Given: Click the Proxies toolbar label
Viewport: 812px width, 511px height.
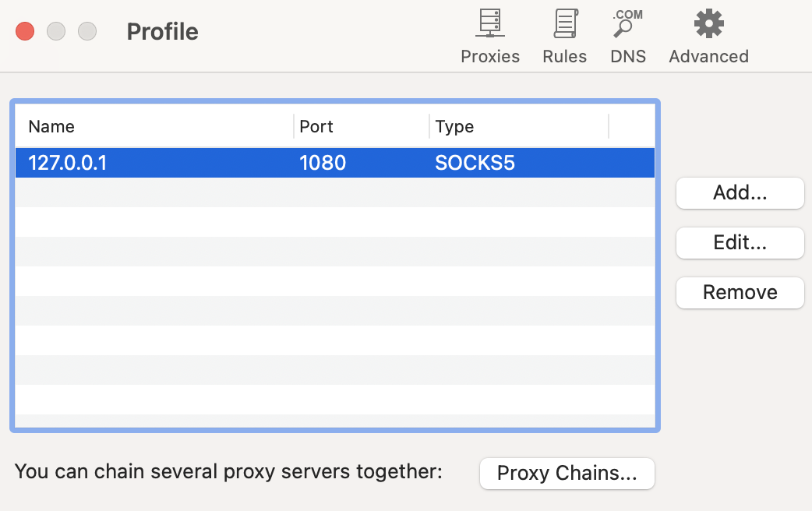Looking at the screenshot, I should 490,57.
